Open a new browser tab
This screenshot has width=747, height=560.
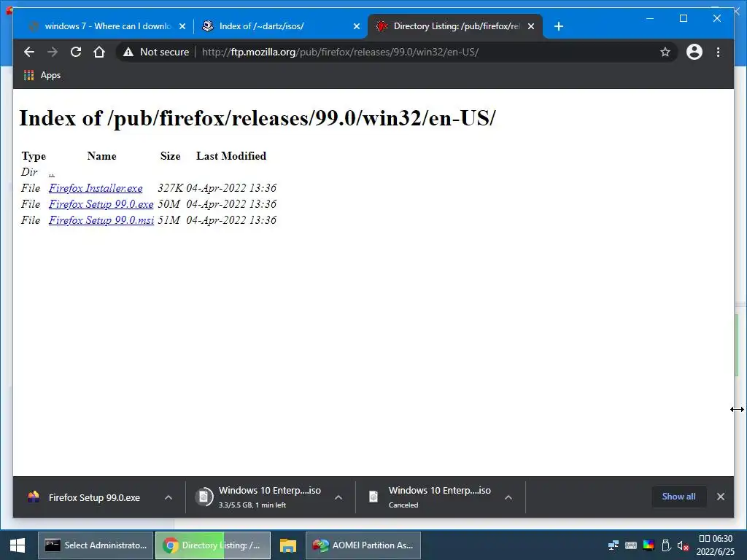click(559, 26)
